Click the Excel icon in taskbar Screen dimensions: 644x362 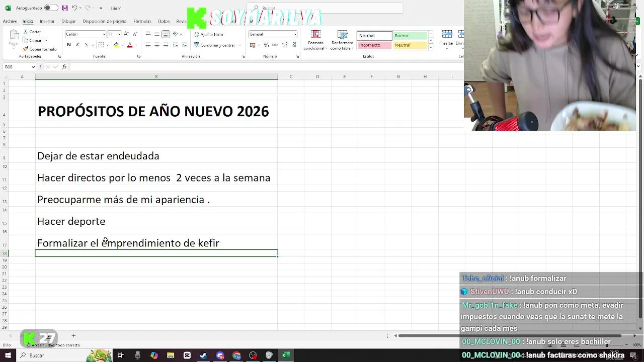[285, 355]
